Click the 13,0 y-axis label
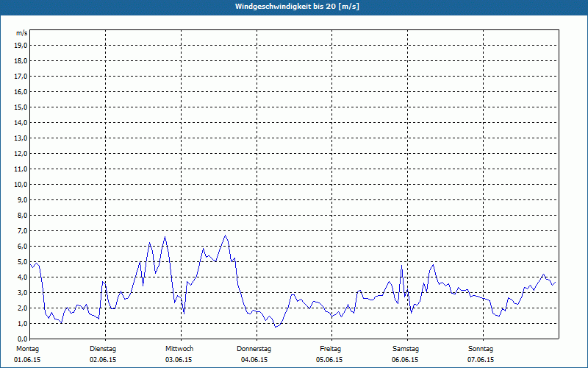 point(21,138)
